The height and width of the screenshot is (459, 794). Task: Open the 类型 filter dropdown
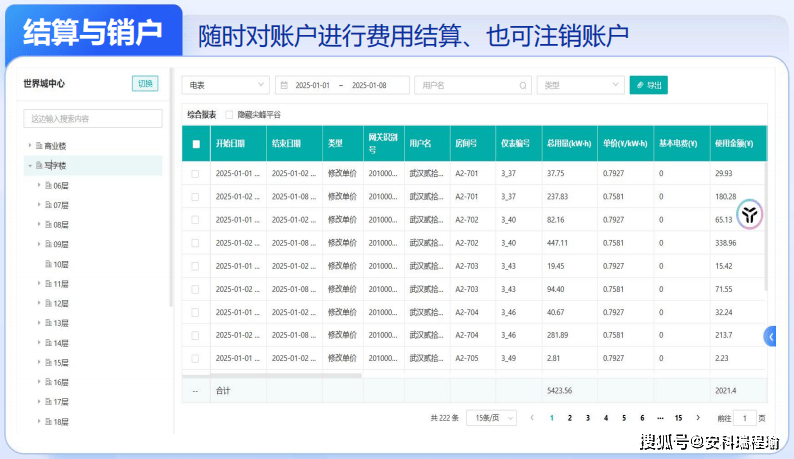[x=580, y=85]
